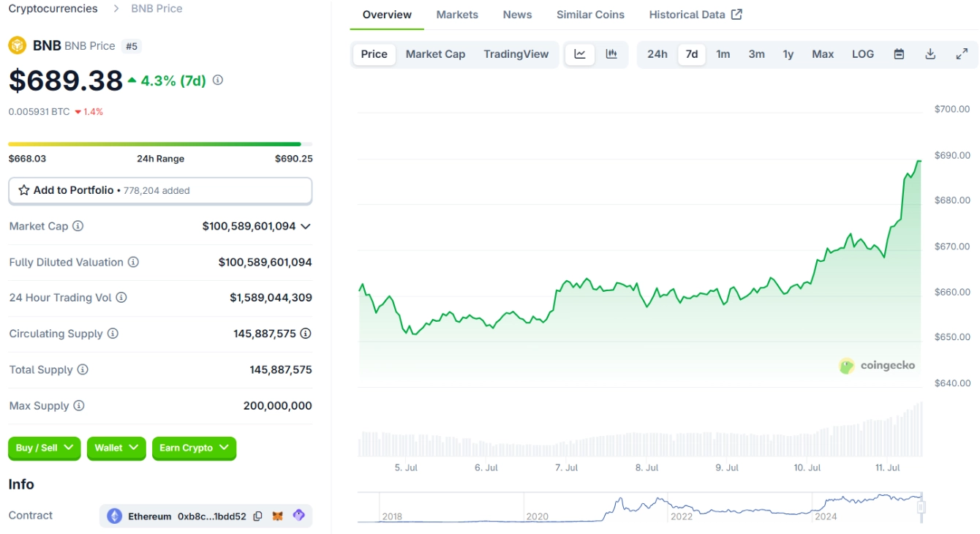Viewport: 980px width, 534px height.
Task: Click the 2020 marker on overview timeline
Action: coord(537,516)
